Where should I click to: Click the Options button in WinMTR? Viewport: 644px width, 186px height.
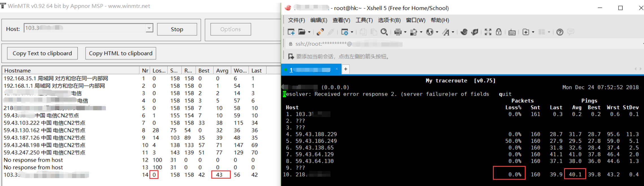[230, 29]
